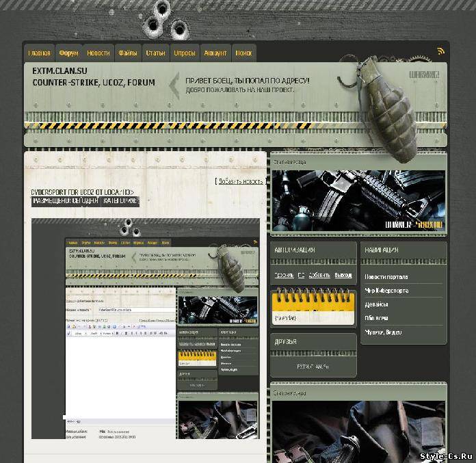This screenshot has height=463, width=476.
Task: Go to the Опросы tab
Action: click(x=185, y=53)
